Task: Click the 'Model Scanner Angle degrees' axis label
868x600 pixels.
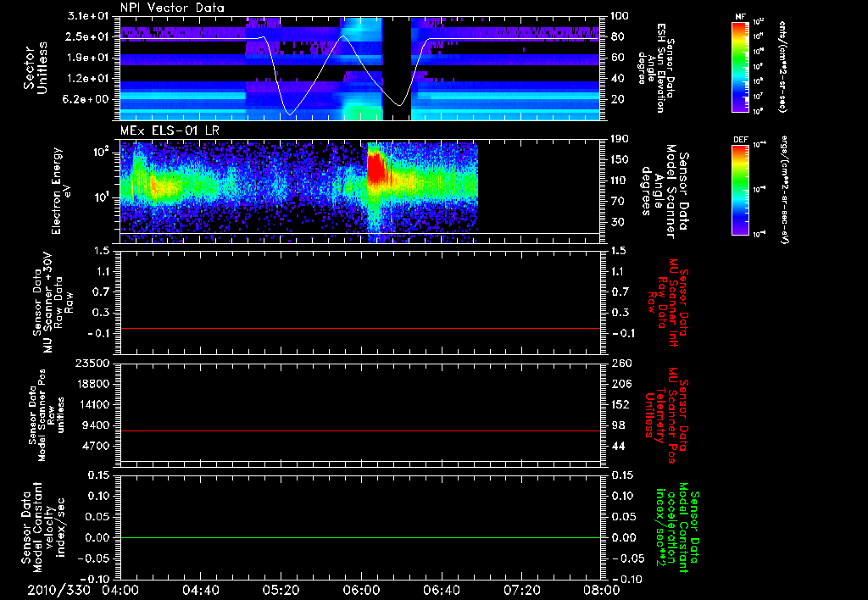Action: point(664,192)
